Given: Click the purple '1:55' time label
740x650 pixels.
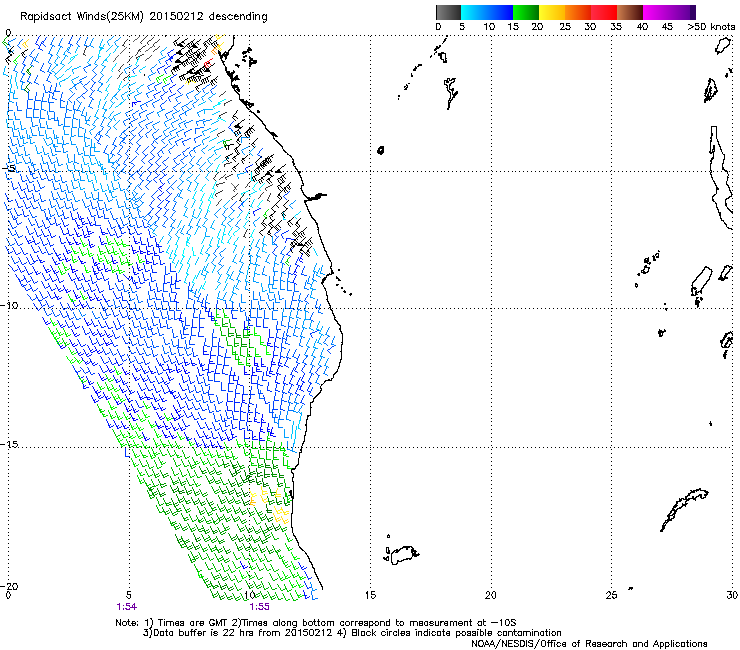Looking at the screenshot, I should (260, 607).
